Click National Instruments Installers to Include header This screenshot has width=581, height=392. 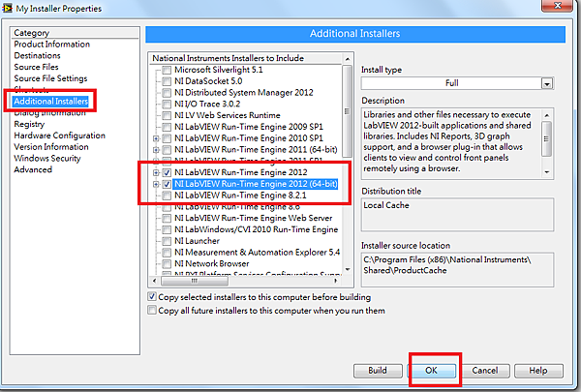[229, 58]
